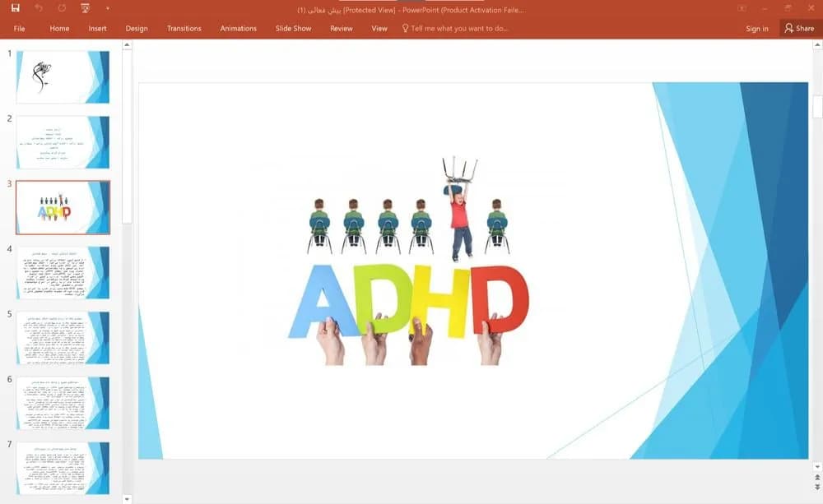Select the Design tab
Image resolution: width=823 pixels, height=504 pixels.
pyautogui.click(x=137, y=28)
